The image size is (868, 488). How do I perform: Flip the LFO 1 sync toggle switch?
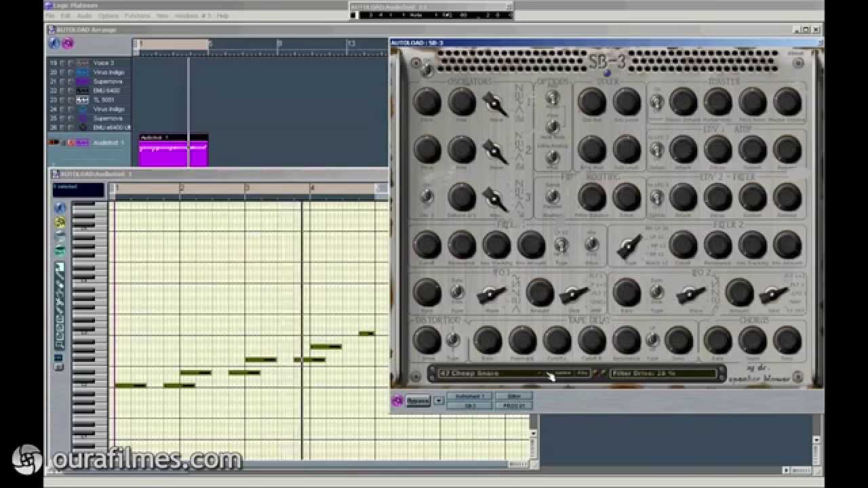tap(458, 292)
